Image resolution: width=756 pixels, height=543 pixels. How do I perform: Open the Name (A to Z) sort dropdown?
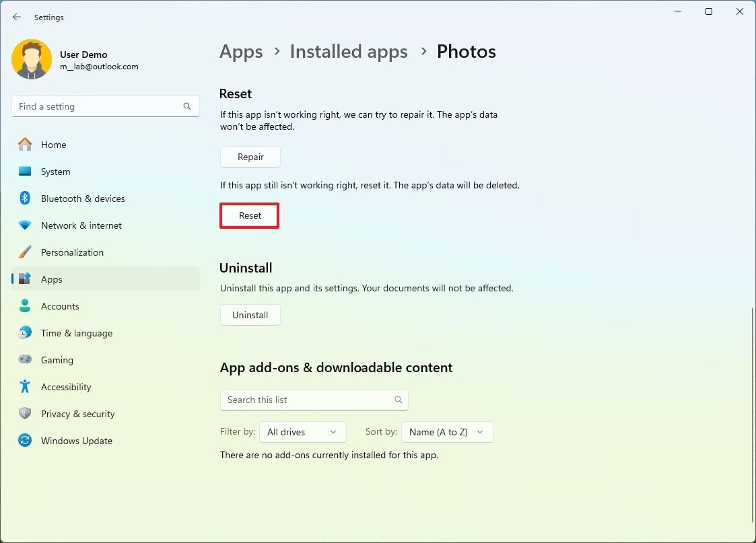pos(447,432)
